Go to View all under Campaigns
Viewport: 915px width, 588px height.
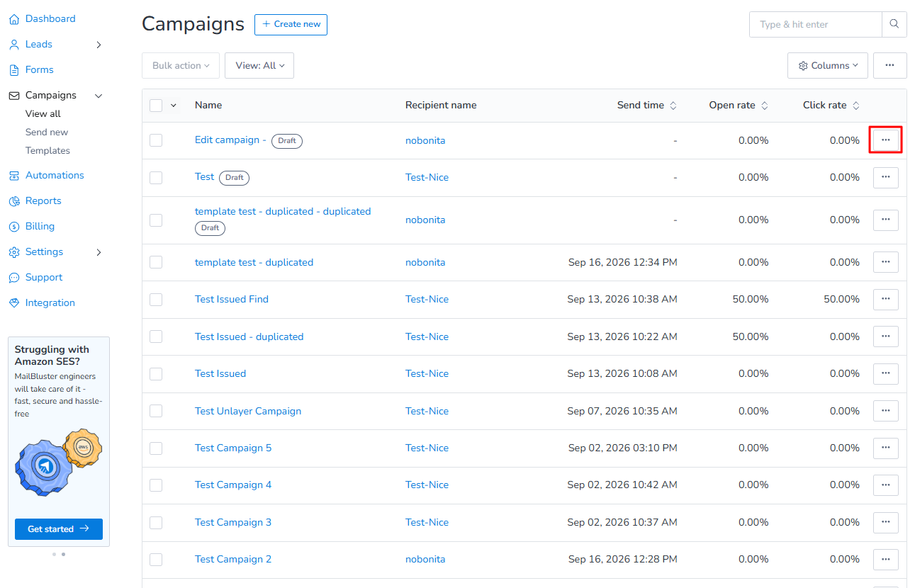point(43,114)
